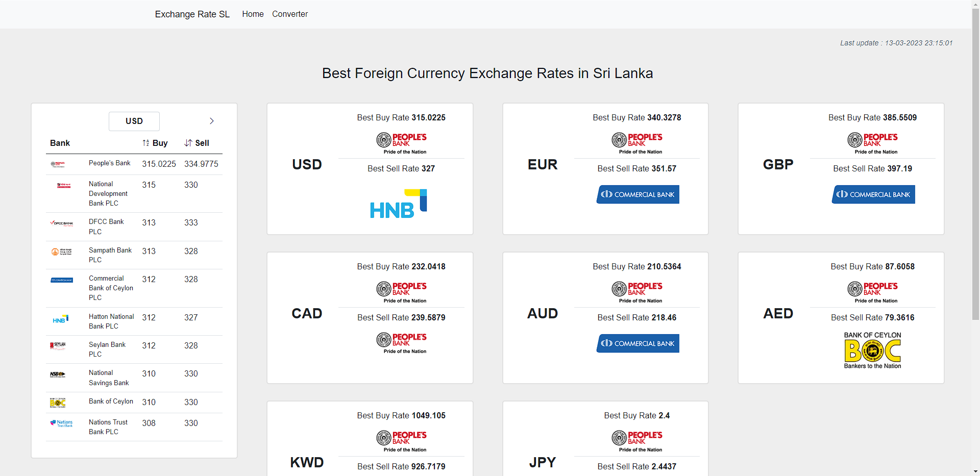980x476 pixels.
Task: Click the page vertical scrollbar thumb
Action: pos(975,164)
